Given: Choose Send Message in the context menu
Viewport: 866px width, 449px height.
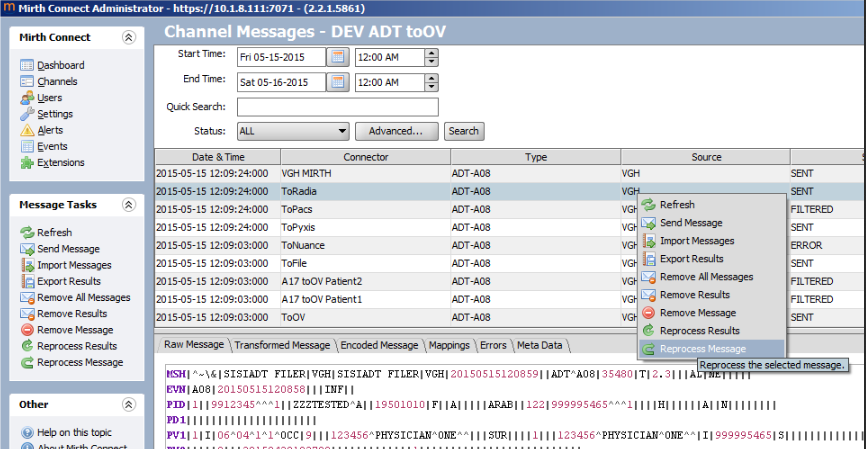Looking at the screenshot, I should (712, 223).
